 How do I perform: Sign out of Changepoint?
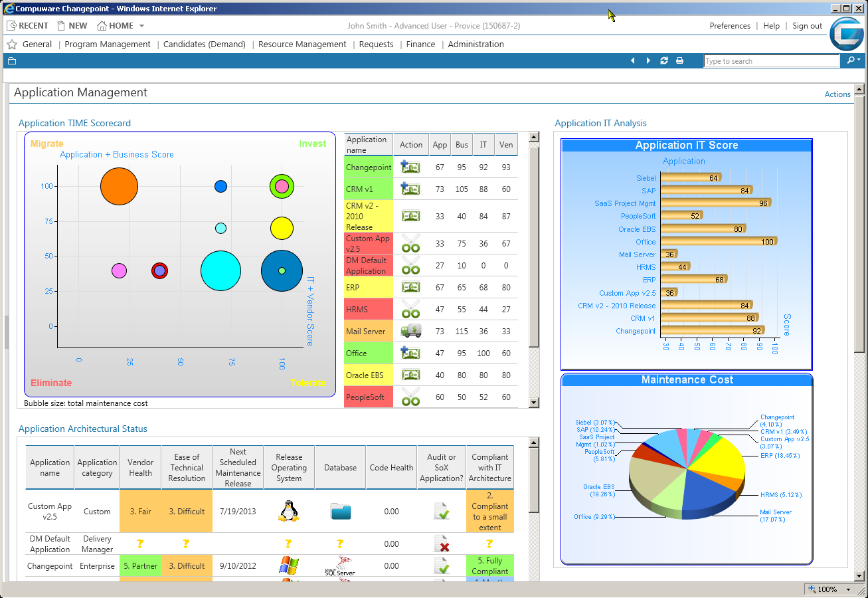808,26
